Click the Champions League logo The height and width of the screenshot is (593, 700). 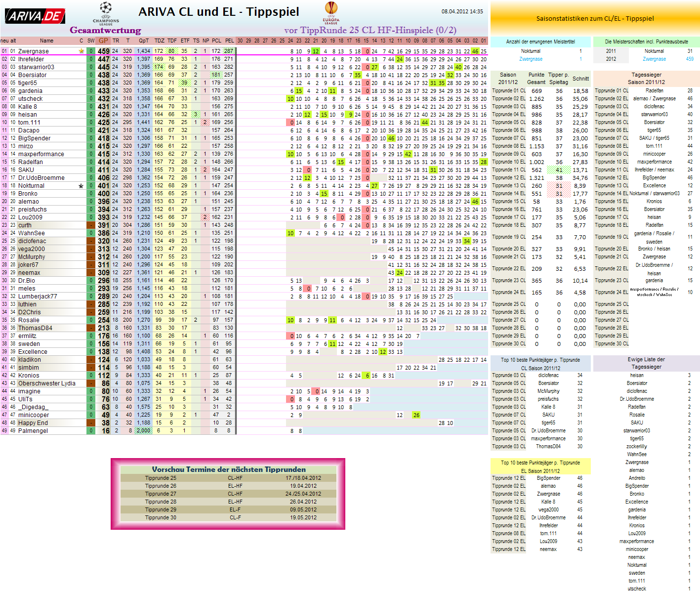(106, 13)
